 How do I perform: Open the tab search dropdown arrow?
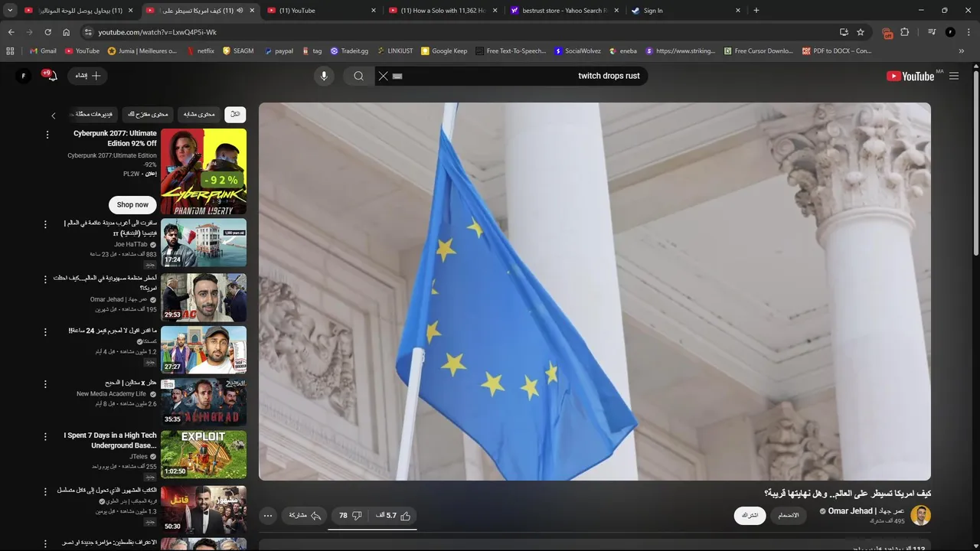tap(10, 11)
